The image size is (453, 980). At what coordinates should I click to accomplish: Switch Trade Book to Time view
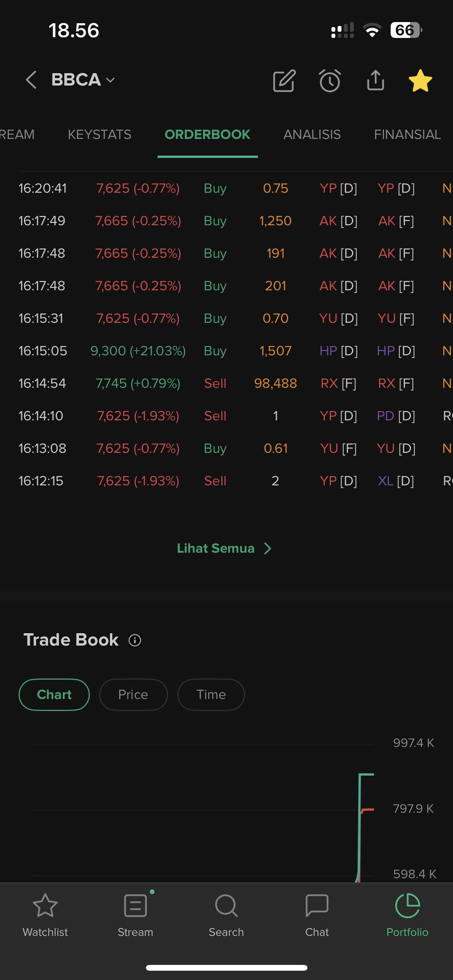(x=211, y=695)
